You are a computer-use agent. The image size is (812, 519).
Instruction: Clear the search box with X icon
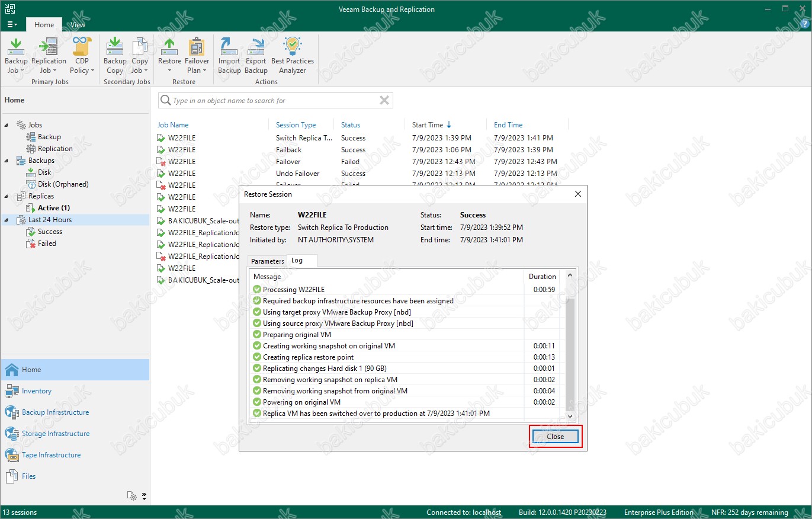pyautogui.click(x=384, y=100)
